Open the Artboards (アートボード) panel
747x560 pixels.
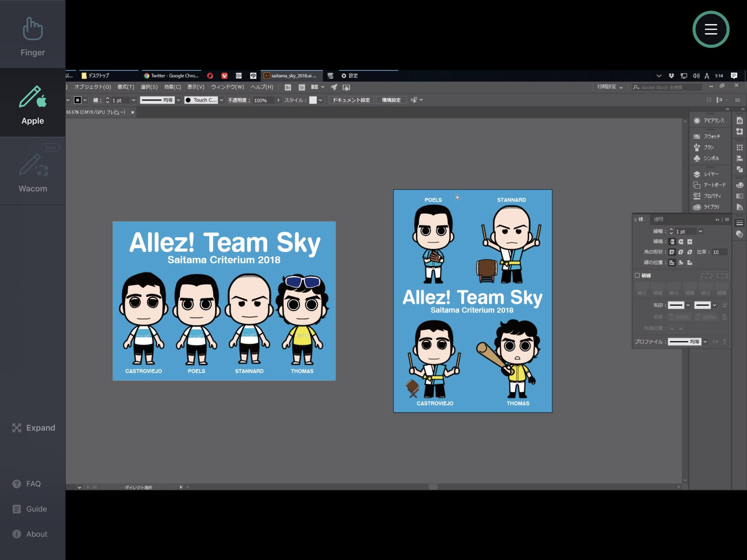(710, 185)
